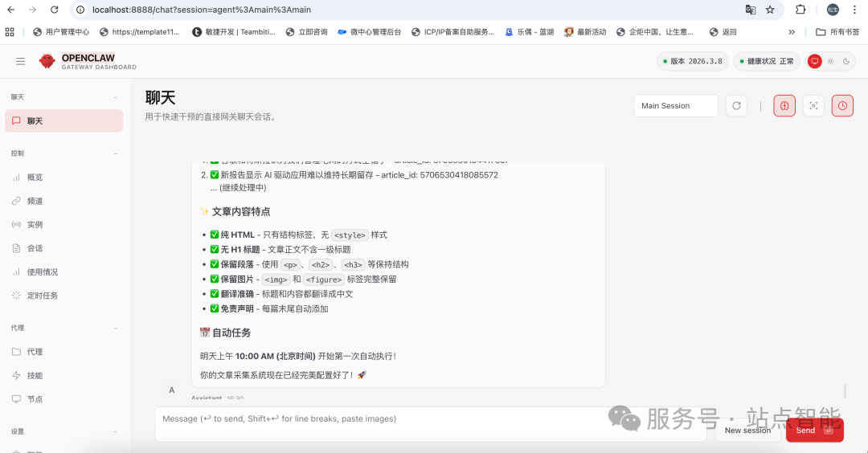This screenshot has width=868, height=453.
Task: Toggle the brain thinking-output button
Action: pos(784,106)
